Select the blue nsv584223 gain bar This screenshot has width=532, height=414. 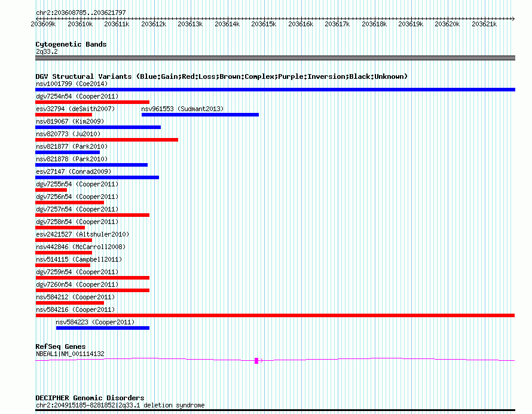tap(103, 328)
